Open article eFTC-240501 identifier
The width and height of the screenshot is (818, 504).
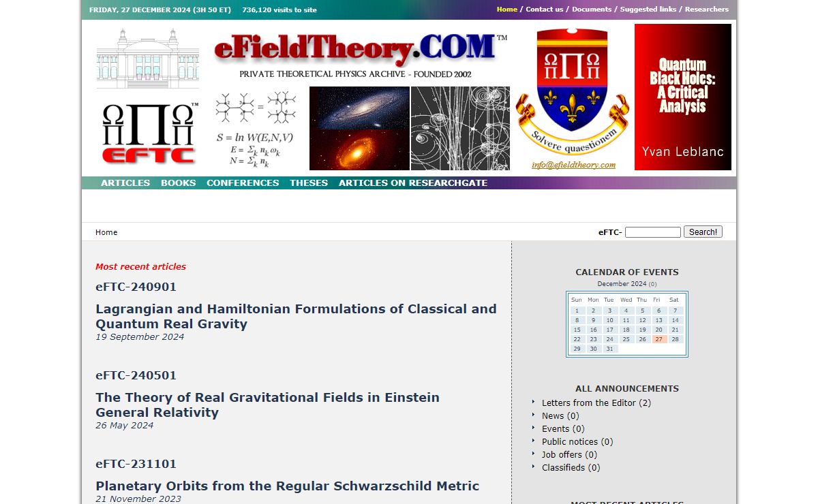(136, 375)
